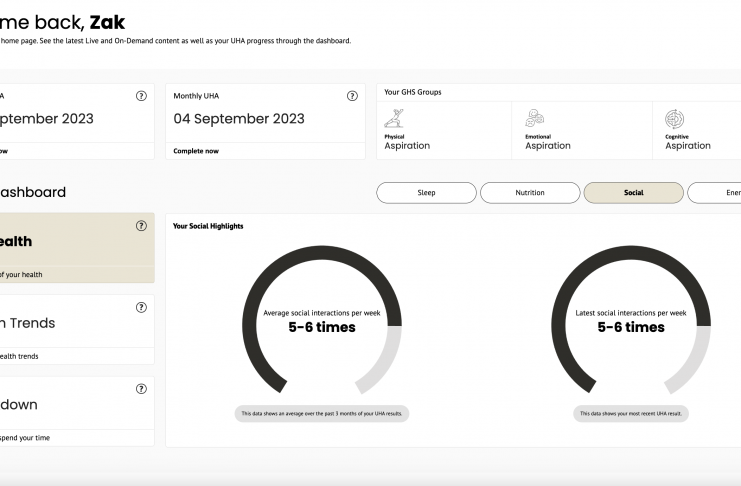741x486 pixels.
Task: Open the Trends card
Action: click(77, 330)
